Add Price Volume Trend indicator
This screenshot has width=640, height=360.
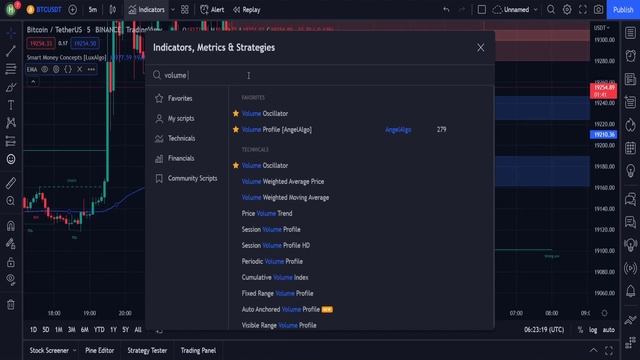coord(267,213)
